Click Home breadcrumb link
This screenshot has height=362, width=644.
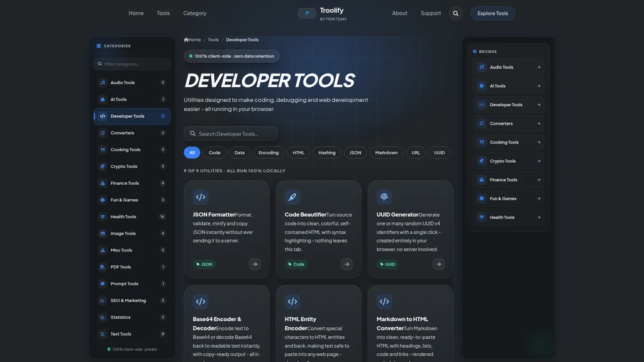[x=192, y=40]
